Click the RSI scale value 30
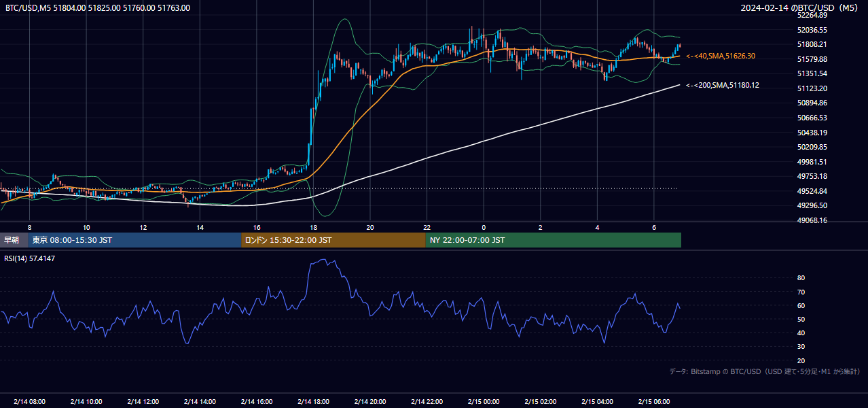This screenshot has width=868, height=408. pyautogui.click(x=801, y=347)
